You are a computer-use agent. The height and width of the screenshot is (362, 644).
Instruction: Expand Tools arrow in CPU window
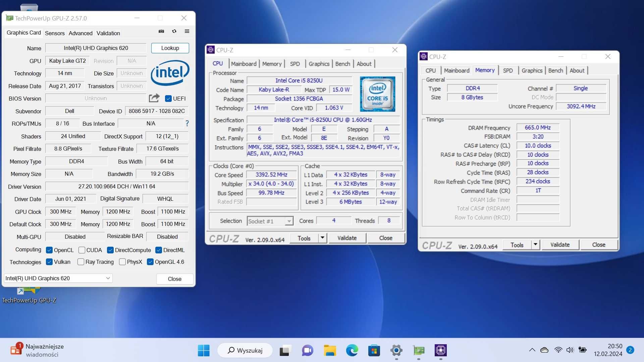(322, 238)
